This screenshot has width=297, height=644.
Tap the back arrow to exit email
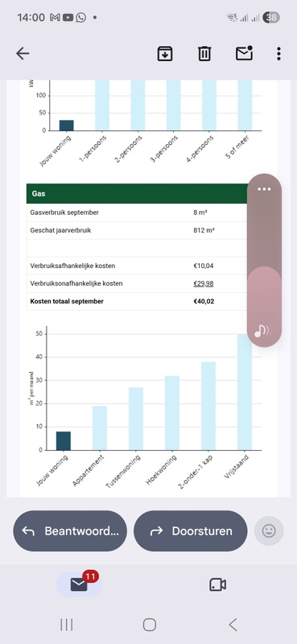click(23, 53)
